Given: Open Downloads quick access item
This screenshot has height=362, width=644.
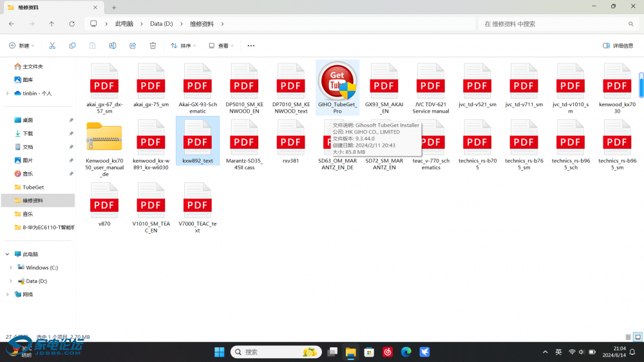Looking at the screenshot, I should (x=24, y=133).
